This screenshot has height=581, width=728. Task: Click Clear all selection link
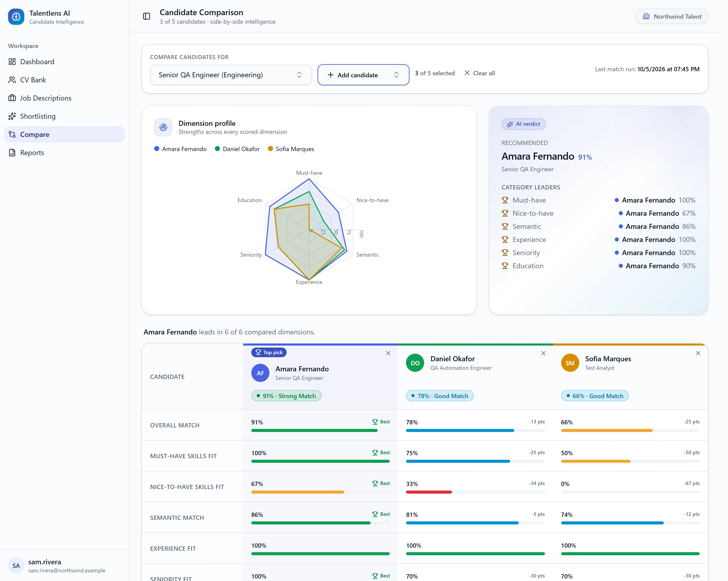point(479,73)
